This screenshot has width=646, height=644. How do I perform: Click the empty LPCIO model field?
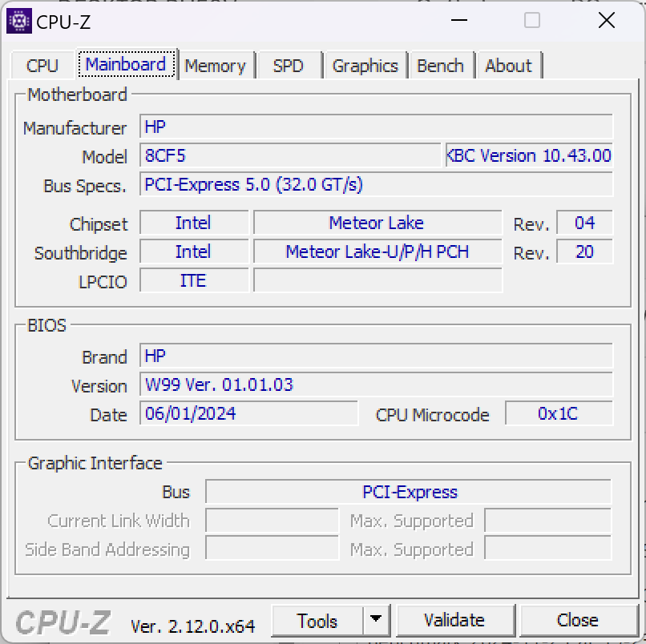378,280
